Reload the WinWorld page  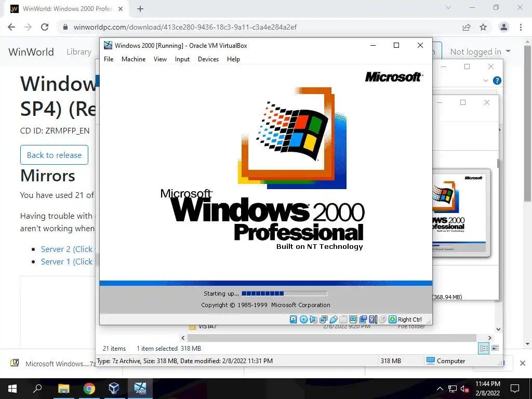(45, 27)
